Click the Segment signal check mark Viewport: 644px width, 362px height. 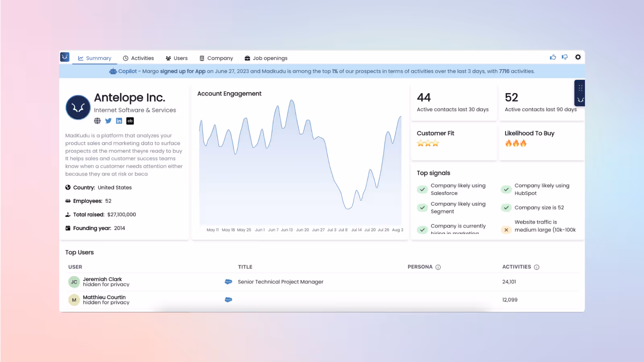(x=422, y=208)
